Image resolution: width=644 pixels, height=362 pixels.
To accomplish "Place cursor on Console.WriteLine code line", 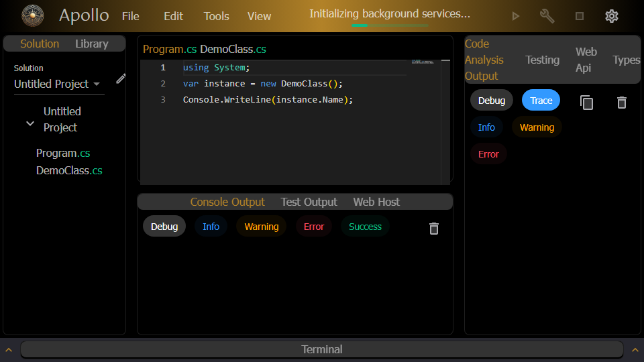I will point(268,99).
